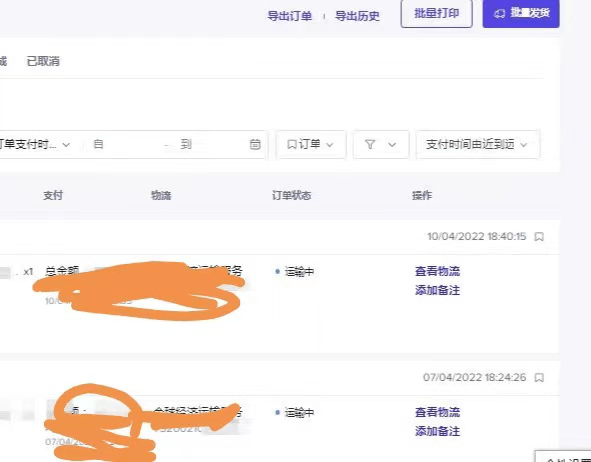The width and height of the screenshot is (591, 462).
Task: Open the calendar icon in date range
Action: tap(255, 144)
